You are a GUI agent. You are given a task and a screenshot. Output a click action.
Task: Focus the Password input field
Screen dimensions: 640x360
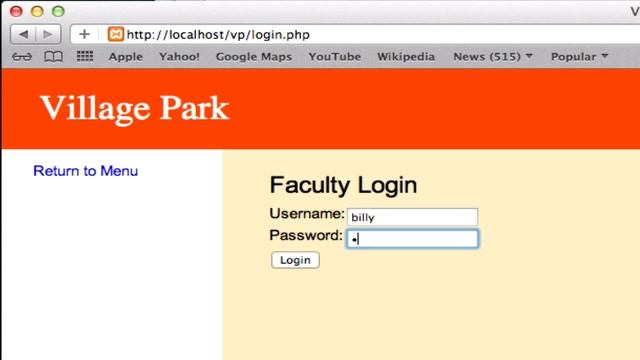(412, 238)
